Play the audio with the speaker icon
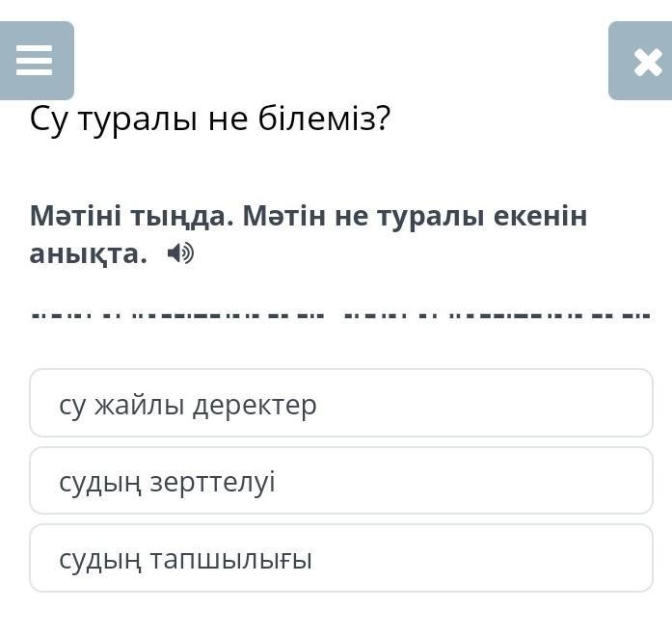The image size is (672, 636). (x=180, y=252)
